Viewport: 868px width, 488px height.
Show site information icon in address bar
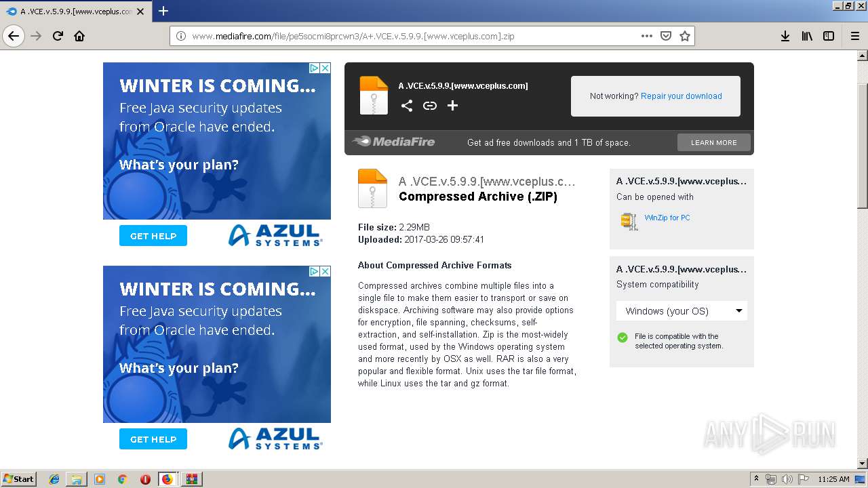pos(181,36)
